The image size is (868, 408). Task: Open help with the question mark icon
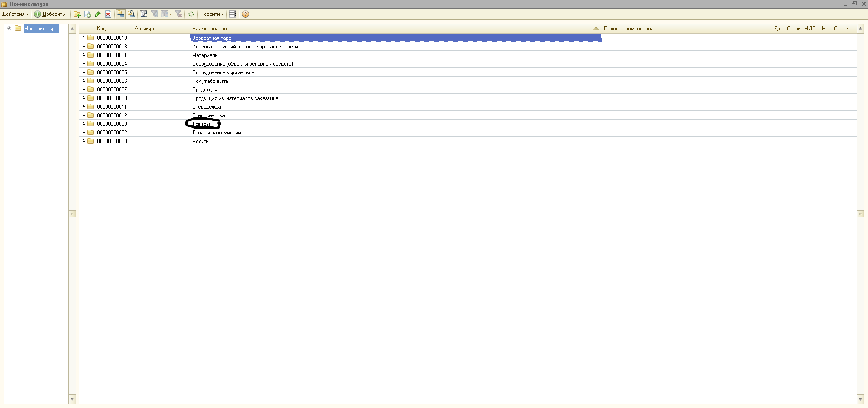(246, 14)
